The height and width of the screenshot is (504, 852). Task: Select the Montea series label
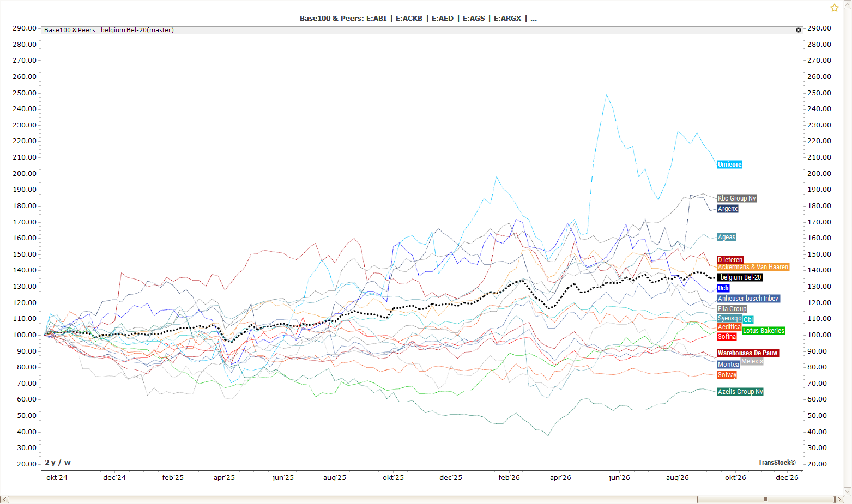click(729, 365)
